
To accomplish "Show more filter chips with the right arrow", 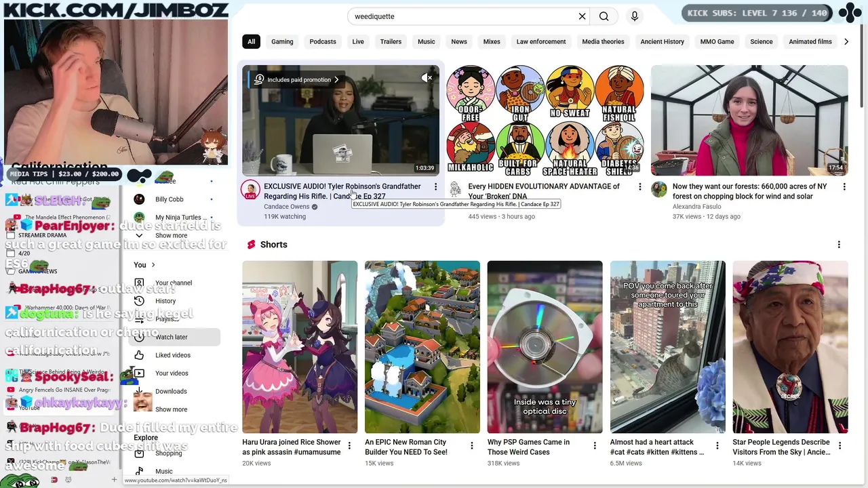I will 846,42.
